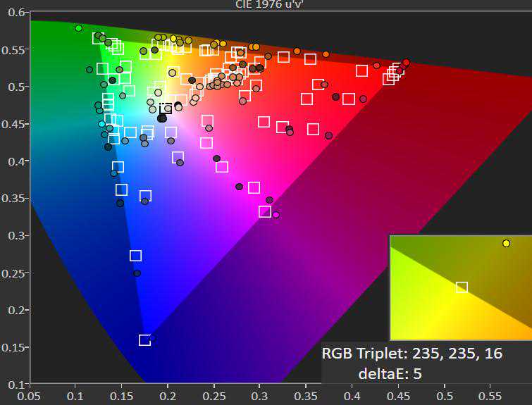The width and height of the screenshot is (532, 405).
Task: Click the white target square in inset
Action: pos(462,287)
